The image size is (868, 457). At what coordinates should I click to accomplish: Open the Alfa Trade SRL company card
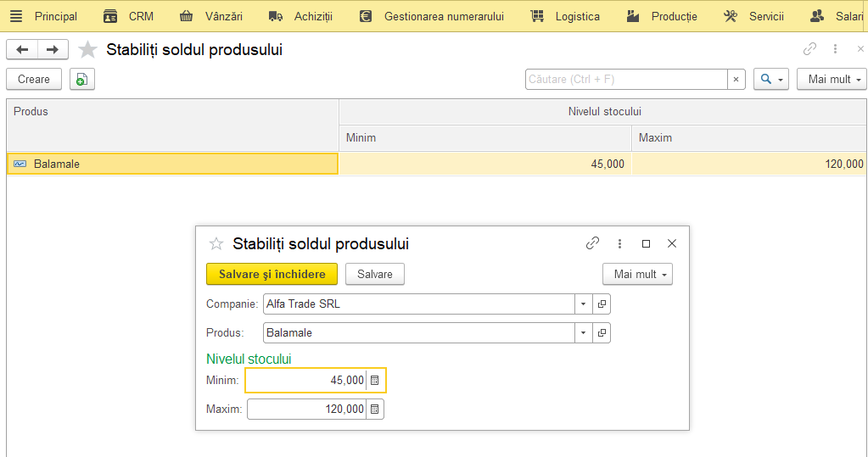click(x=602, y=304)
